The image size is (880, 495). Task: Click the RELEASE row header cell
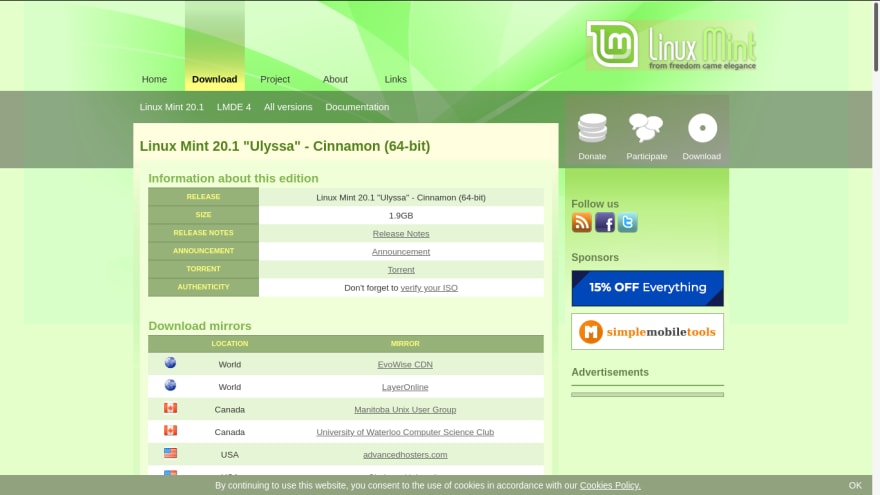(203, 196)
